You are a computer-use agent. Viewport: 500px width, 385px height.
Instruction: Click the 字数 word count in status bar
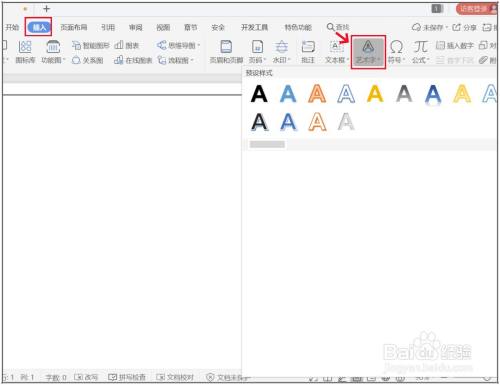56,378
